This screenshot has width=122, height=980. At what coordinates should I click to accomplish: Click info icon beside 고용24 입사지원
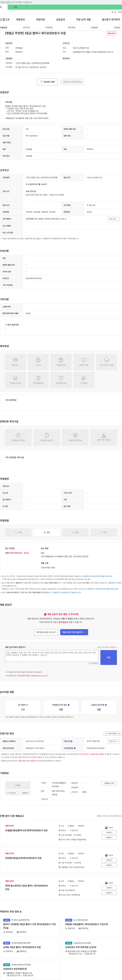[106, 705]
